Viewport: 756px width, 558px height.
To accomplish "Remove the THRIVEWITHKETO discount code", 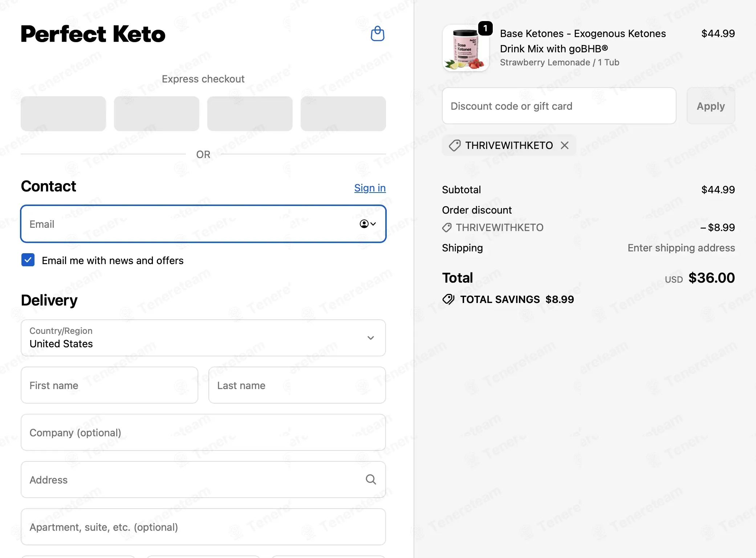I will 564,145.
